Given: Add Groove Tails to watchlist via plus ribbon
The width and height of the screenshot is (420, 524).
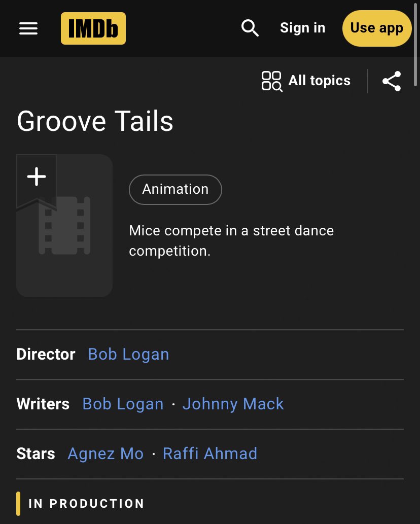Looking at the screenshot, I should [x=37, y=177].
